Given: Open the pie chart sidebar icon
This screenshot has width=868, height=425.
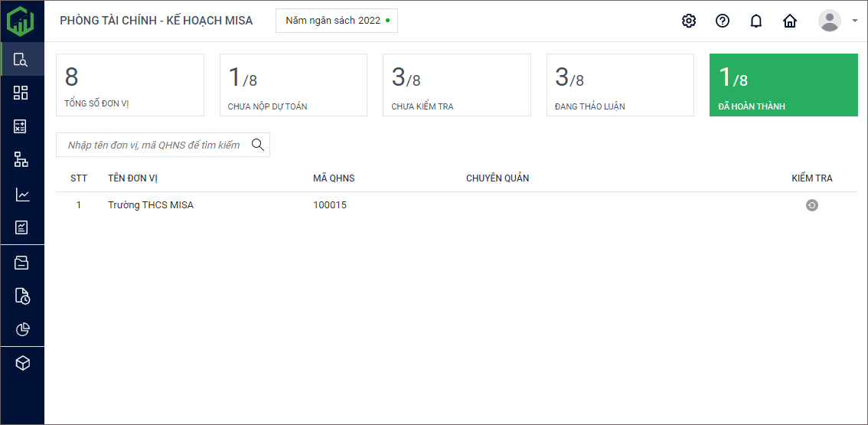Looking at the screenshot, I should click(21, 329).
